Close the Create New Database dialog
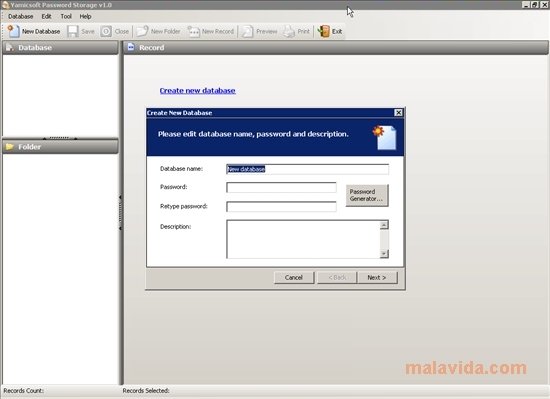 [x=398, y=113]
